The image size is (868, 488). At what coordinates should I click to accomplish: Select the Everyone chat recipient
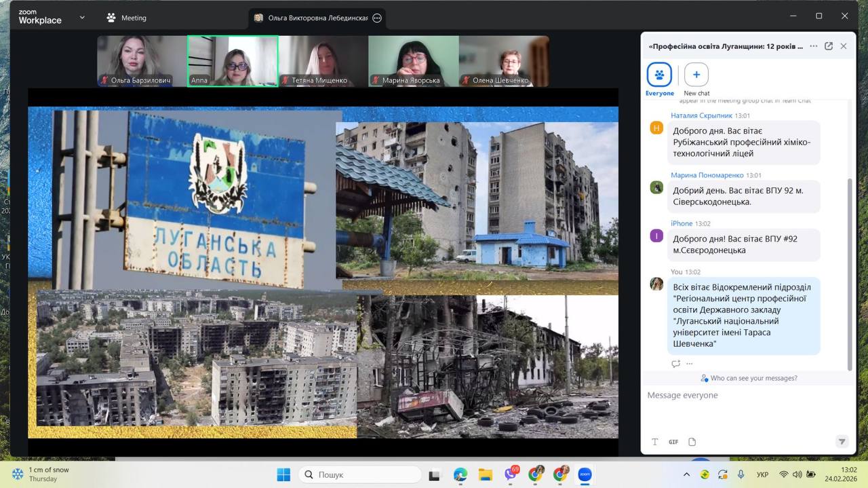click(659, 75)
